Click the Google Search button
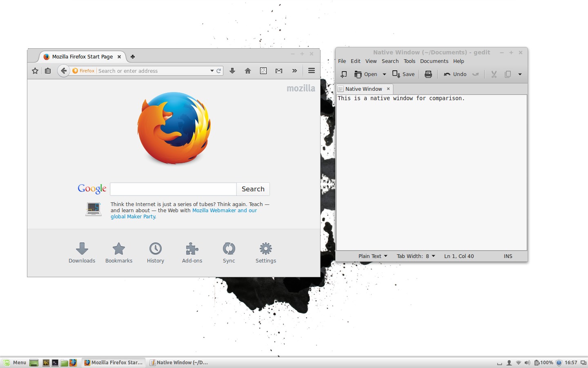The height and width of the screenshot is (368, 588). tap(253, 189)
